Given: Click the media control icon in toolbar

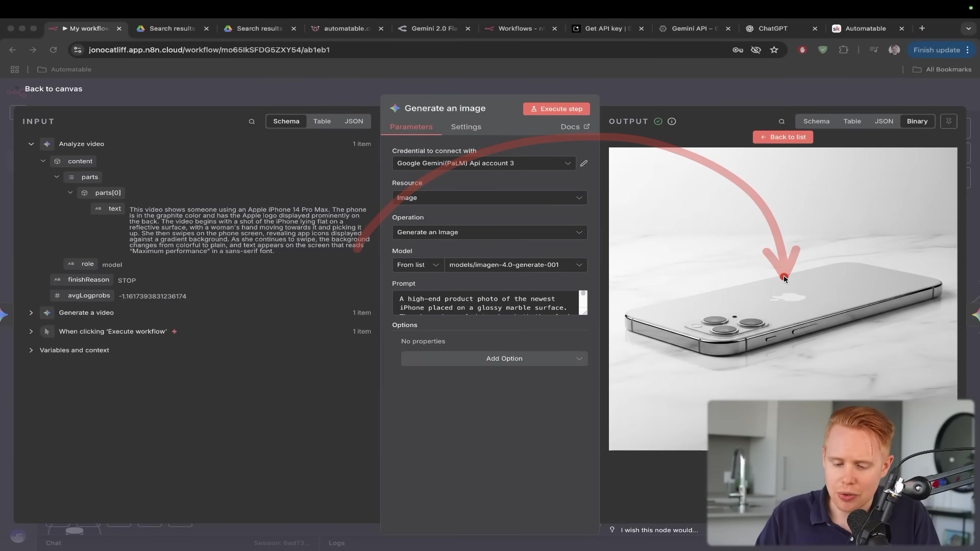Looking at the screenshot, I should (x=874, y=50).
